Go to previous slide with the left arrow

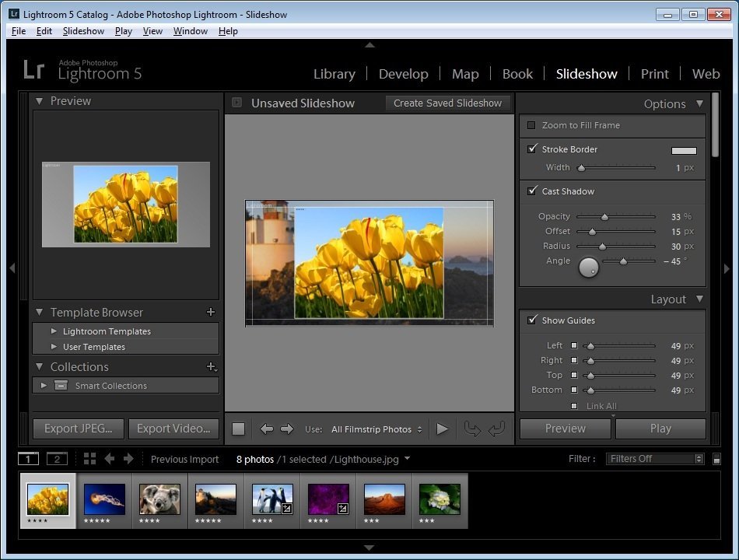click(x=267, y=429)
